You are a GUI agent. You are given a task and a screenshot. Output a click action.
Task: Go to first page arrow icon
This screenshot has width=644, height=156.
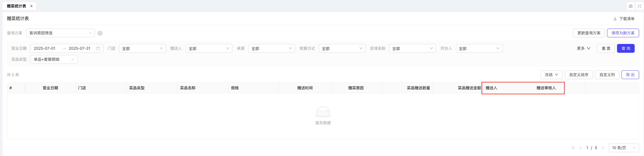[573, 148]
